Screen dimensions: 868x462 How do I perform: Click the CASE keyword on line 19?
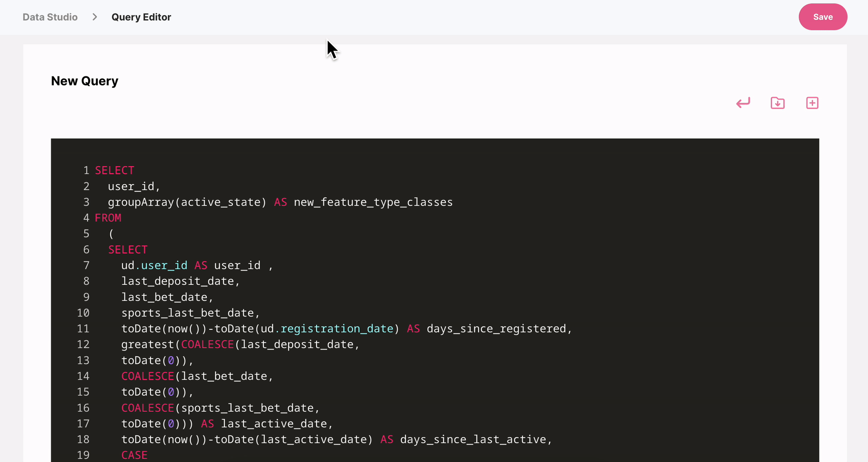click(134, 455)
